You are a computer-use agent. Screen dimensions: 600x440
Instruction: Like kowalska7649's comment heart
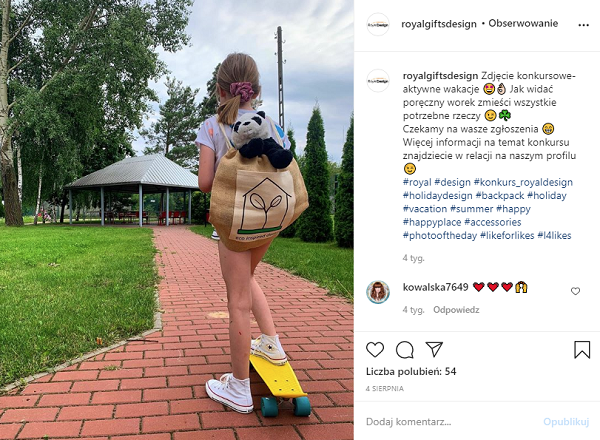575,291
